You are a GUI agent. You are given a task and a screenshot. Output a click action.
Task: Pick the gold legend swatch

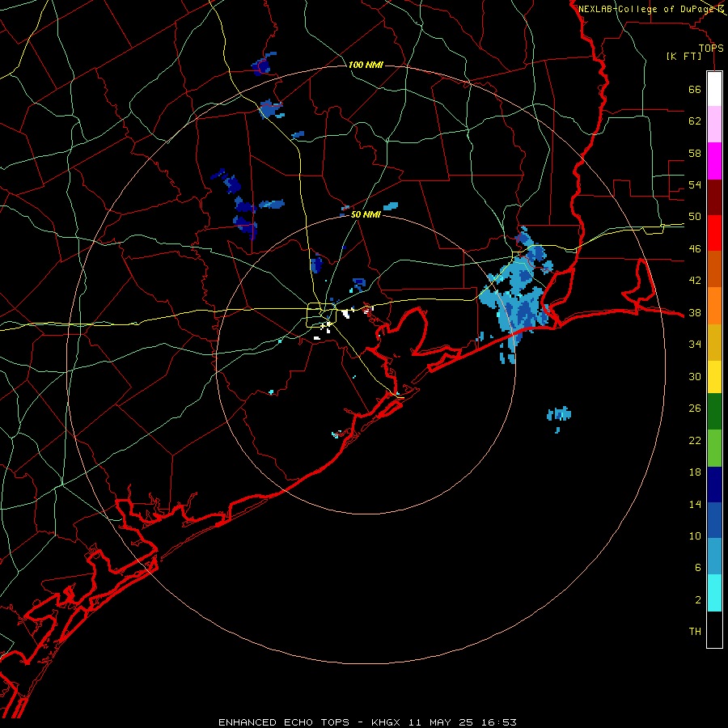714,342
